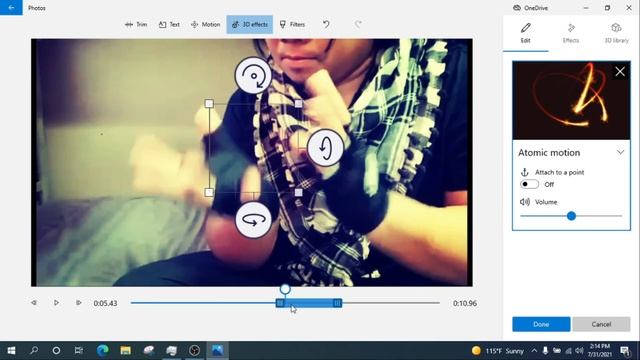Click the current time label 0:05.43
640x360 pixels.
[x=105, y=303]
